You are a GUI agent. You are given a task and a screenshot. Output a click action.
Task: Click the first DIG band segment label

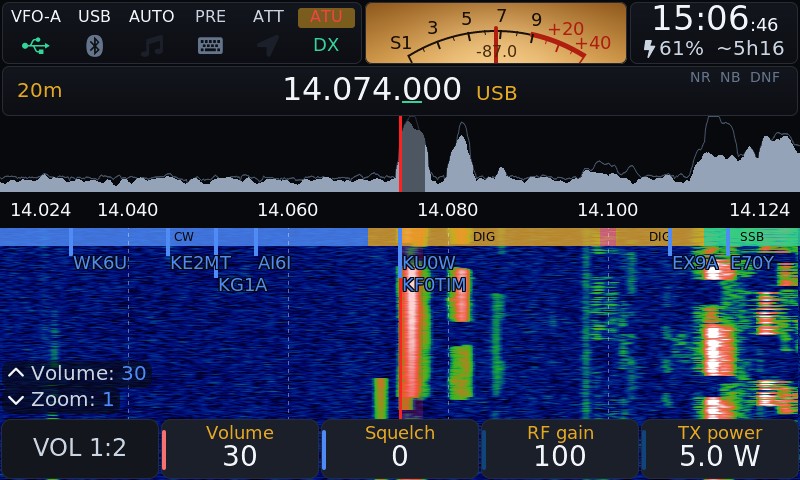point(484,237)
